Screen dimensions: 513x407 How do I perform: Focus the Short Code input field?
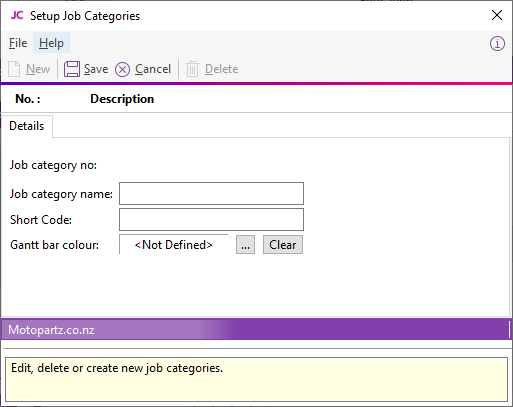tap(211, 219)
